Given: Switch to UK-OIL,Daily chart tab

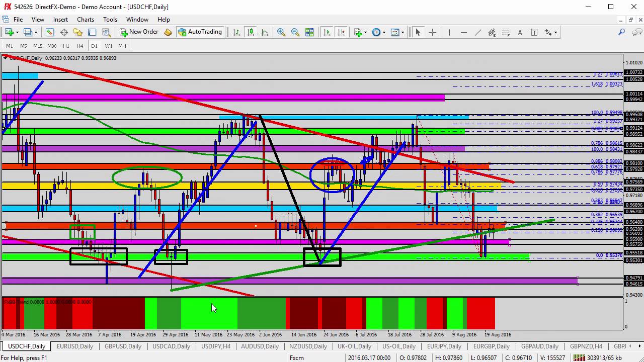Looking at the screenshot, I should click(x=355, y=346).
